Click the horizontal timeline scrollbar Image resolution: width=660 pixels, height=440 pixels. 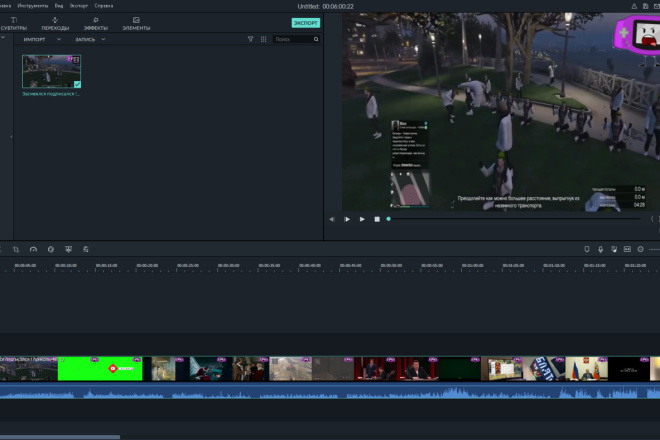[x=60, y=437]
